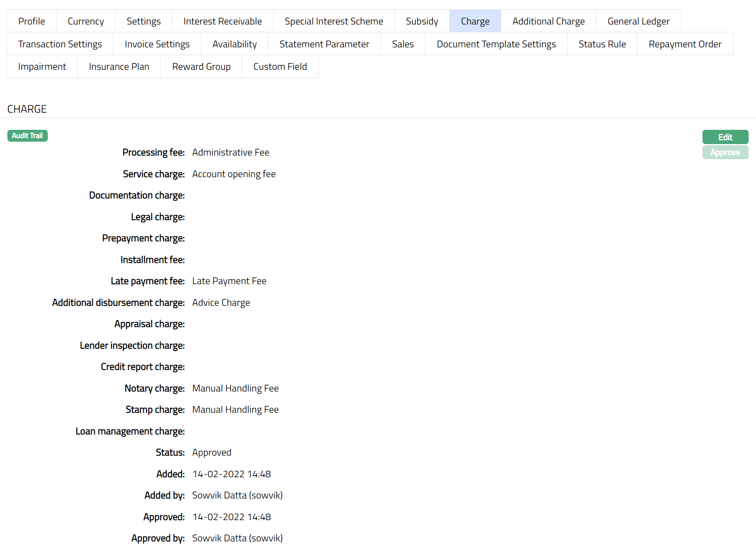Switch to General Ledger tab
The width and height of the screenshot is (756, 554).
coord(638,21)
